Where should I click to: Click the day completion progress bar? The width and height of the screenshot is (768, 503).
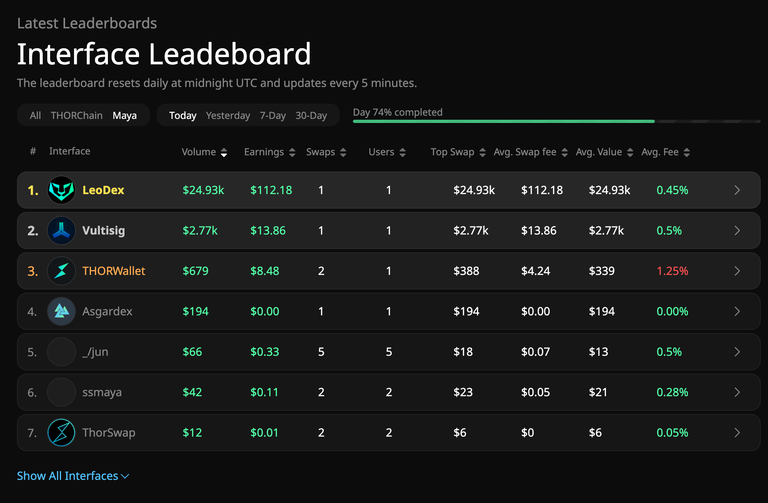coord(556,121)
